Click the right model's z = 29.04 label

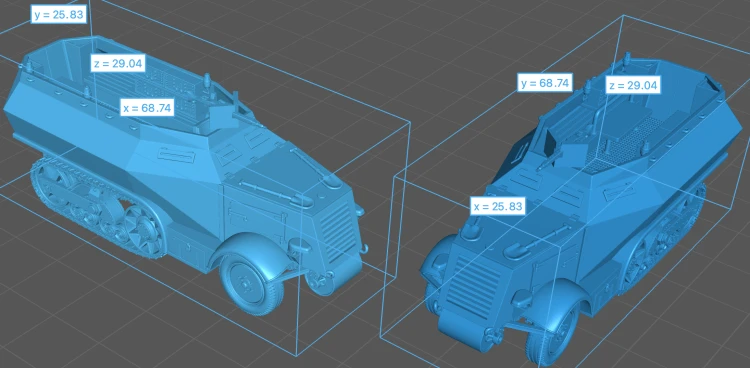[633, 86]
